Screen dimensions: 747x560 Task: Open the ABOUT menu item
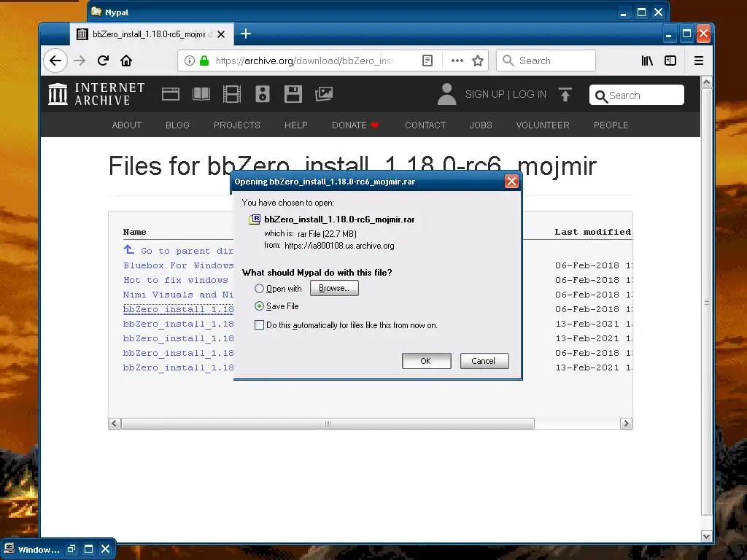(127, 125)
